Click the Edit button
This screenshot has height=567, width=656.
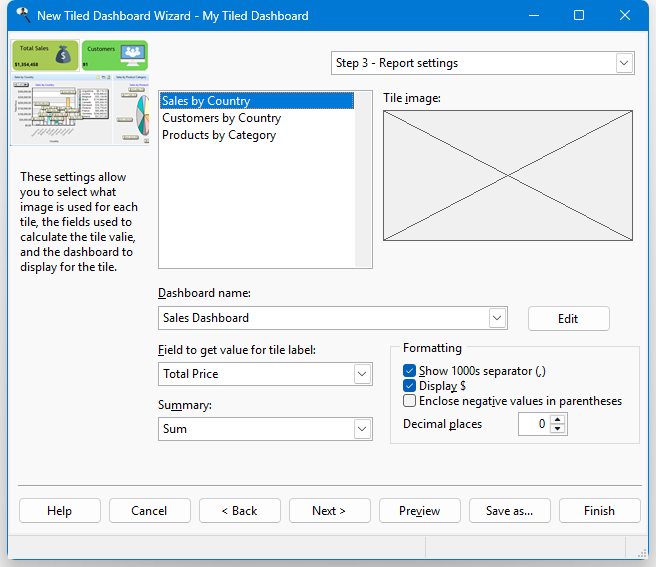568,318
